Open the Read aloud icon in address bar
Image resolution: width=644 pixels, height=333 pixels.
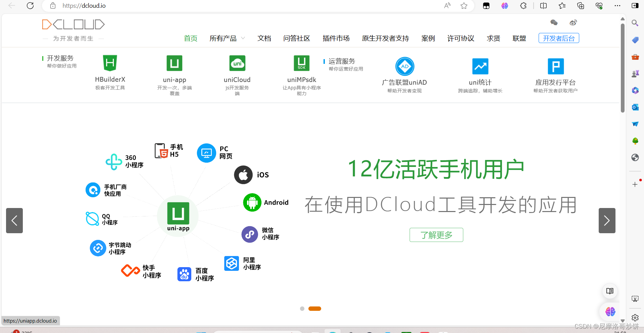[447, 6]
